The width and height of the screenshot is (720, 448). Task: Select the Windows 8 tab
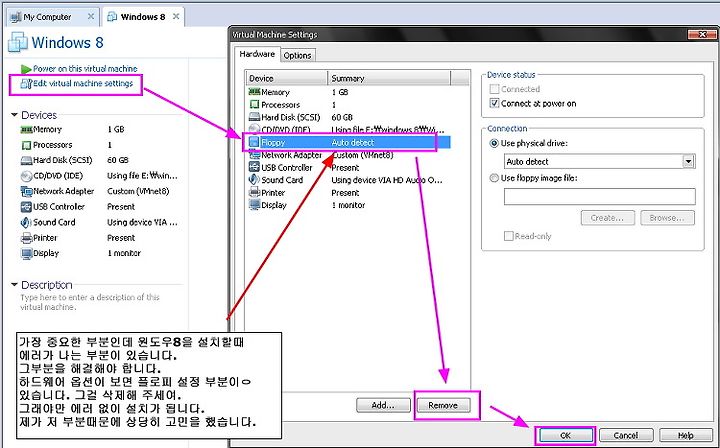(142, 17)
